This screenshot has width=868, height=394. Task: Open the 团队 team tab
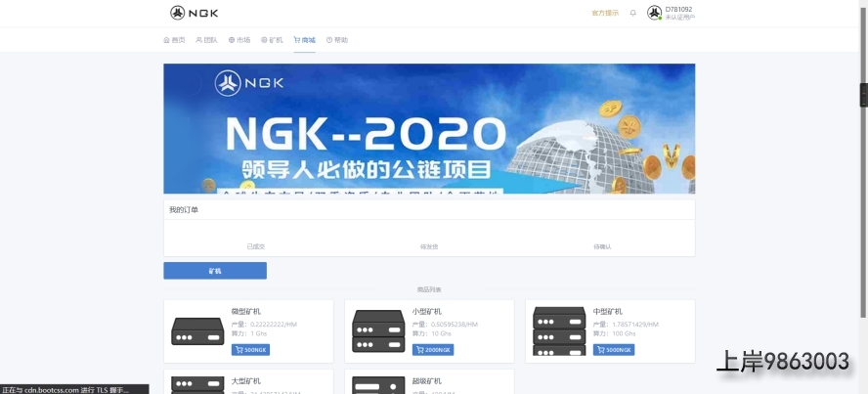tap(206, 40)
